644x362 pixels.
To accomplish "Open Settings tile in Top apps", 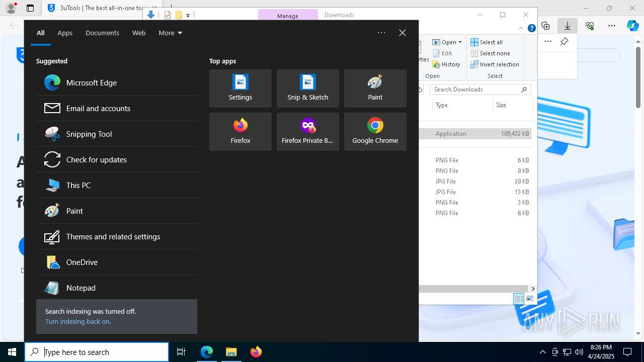I will coord(240,88).
